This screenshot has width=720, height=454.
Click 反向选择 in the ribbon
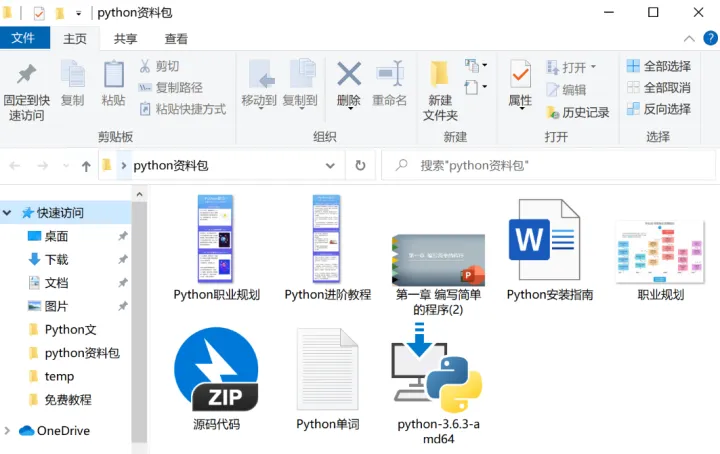(659, 109)
